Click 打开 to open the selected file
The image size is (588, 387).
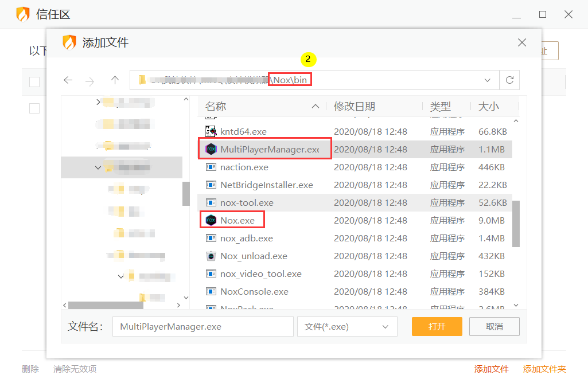click(x=437, y=327)
